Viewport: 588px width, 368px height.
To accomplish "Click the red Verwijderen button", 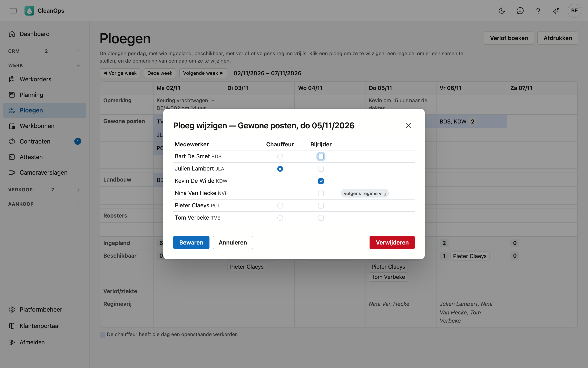I will point(392,242).
